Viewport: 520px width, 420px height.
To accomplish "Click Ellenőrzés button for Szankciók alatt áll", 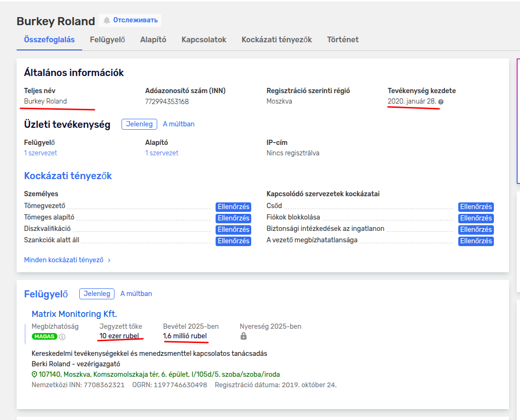I will [x=234, y=241].
